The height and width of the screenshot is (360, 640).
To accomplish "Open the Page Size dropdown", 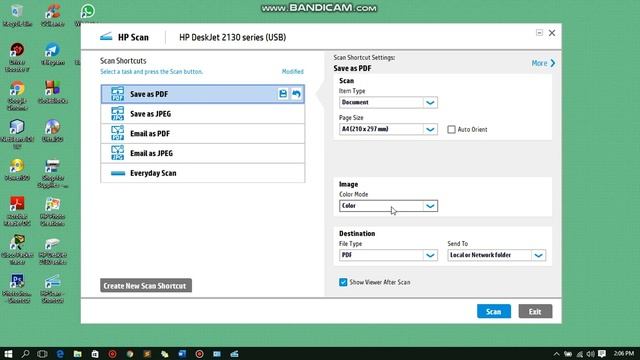I will [388, 129].
